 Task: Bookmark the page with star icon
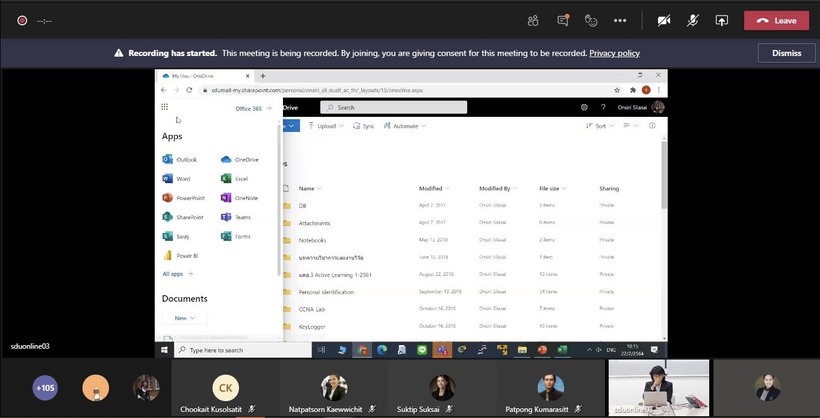[x=617, y=90]
